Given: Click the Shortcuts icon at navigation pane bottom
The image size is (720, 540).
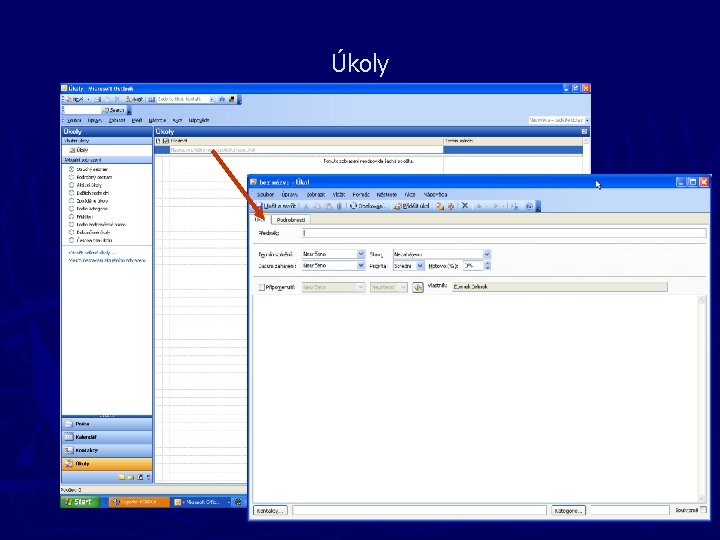Looking at the screenshot, I should pyautogui.click(x=140, y=478).
